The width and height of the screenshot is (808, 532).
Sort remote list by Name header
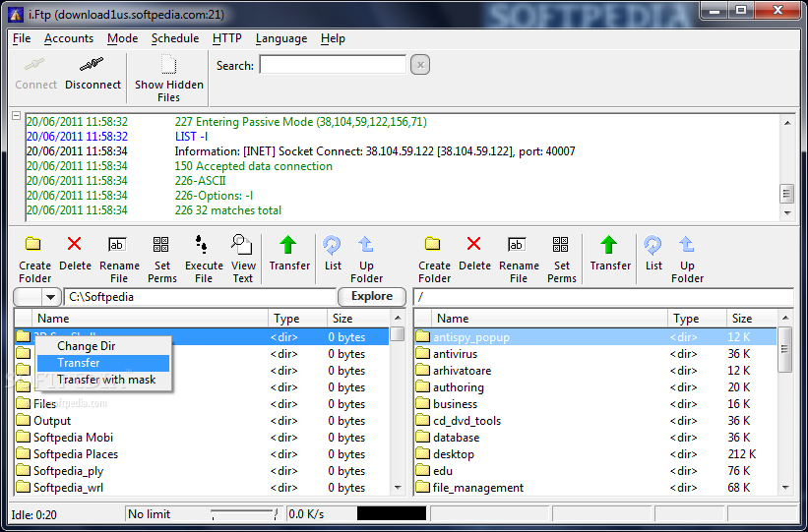point(549,319)
